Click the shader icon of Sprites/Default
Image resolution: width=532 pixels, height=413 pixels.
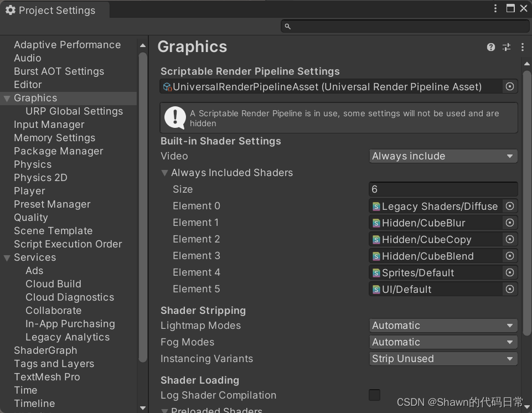coord(376,273)
